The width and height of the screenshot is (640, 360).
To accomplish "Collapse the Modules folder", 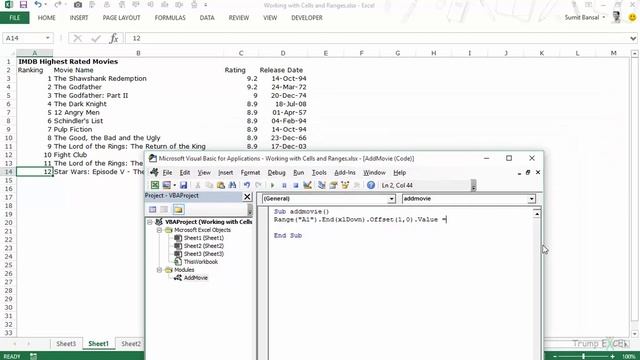I will pos(159,270).
